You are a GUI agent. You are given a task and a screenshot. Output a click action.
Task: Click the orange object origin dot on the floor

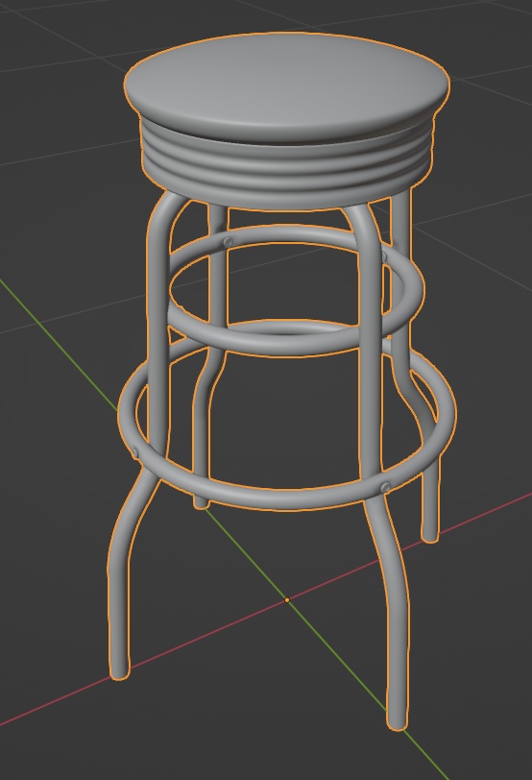click(287, 600)
